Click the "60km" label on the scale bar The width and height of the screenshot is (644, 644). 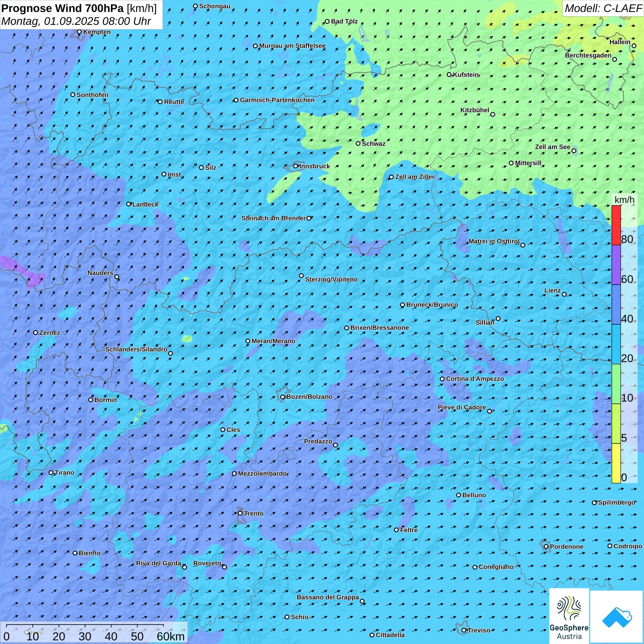(x=171, y=636)
